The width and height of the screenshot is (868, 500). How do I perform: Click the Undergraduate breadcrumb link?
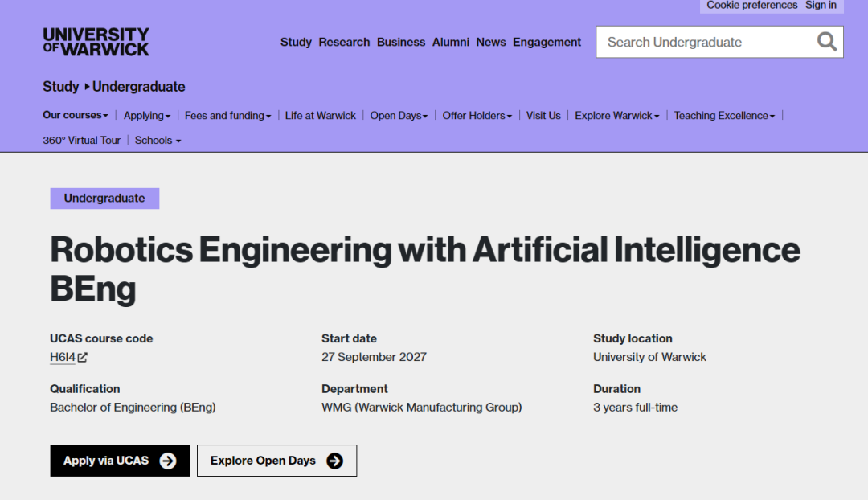[x=138, y=86]
